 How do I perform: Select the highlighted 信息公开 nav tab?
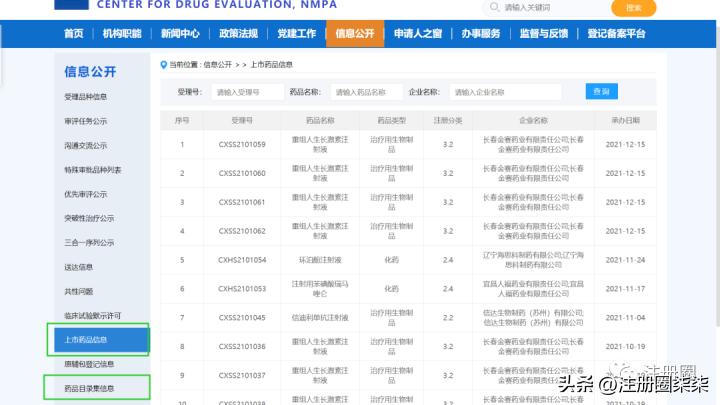tap(355, 34)
